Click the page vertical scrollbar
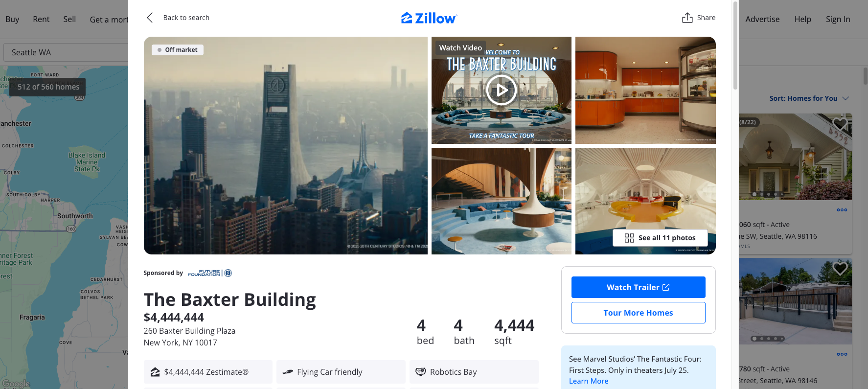Image resolution: width=868 pixels, height=389 pixels. coord(735,45)
